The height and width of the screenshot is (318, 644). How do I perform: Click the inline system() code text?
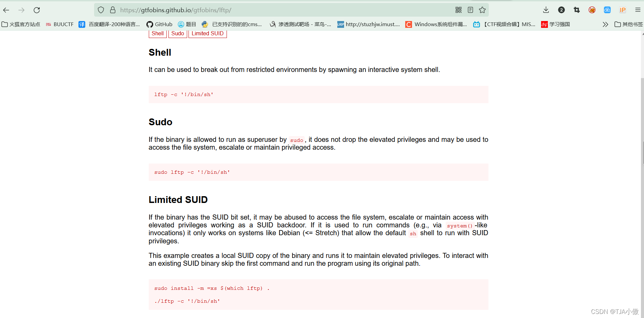[460, 226]
